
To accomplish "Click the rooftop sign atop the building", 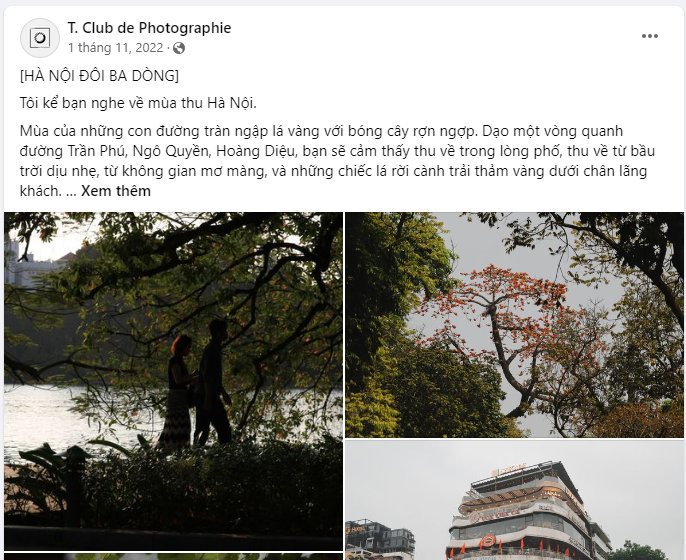I will (509, 470).
